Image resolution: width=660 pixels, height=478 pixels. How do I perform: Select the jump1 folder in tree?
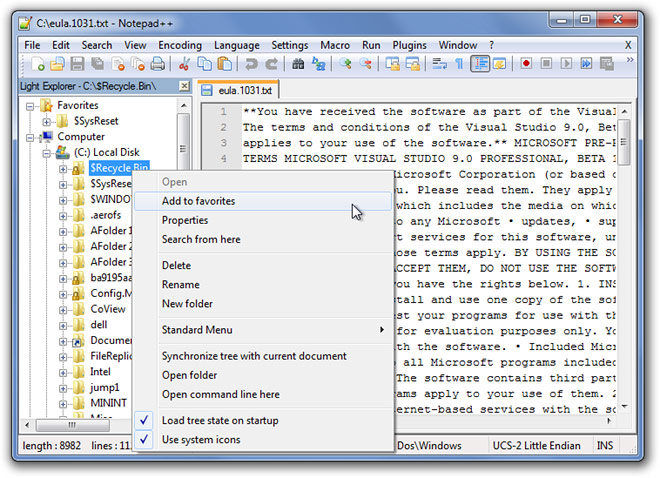[105, 388]
